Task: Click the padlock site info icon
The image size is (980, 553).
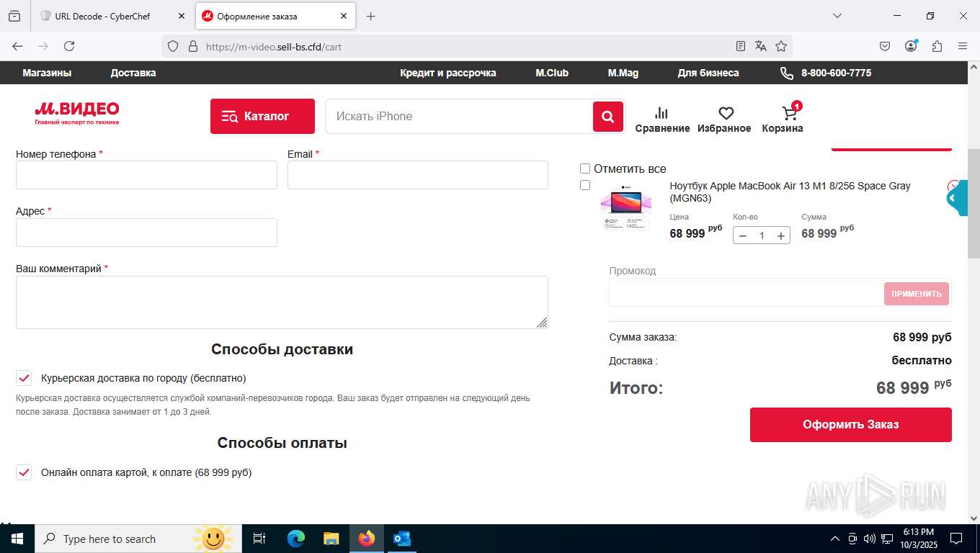Action: [192, 46]
